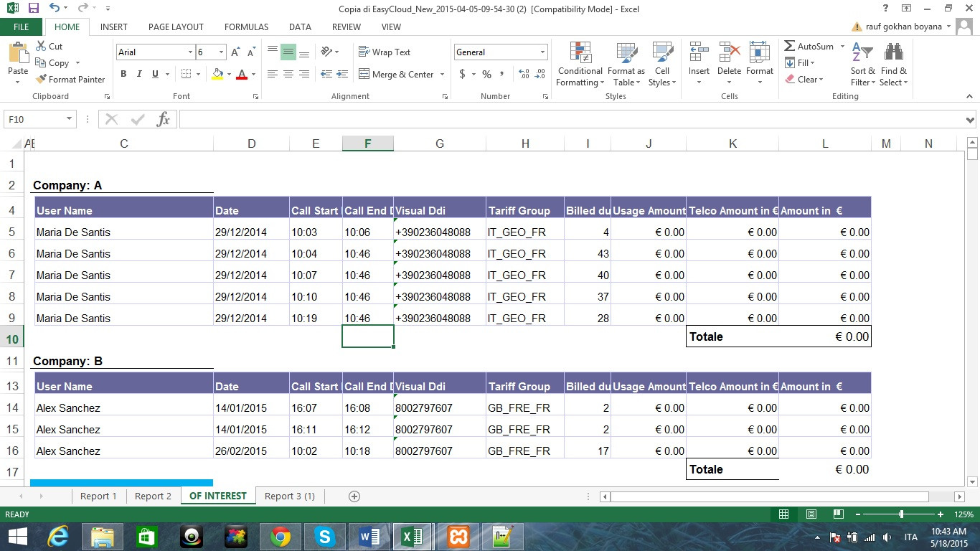Viewport: 980px width, 551px height.
Task: Click the Insert Function button
Action: click(x=163, y=119)
